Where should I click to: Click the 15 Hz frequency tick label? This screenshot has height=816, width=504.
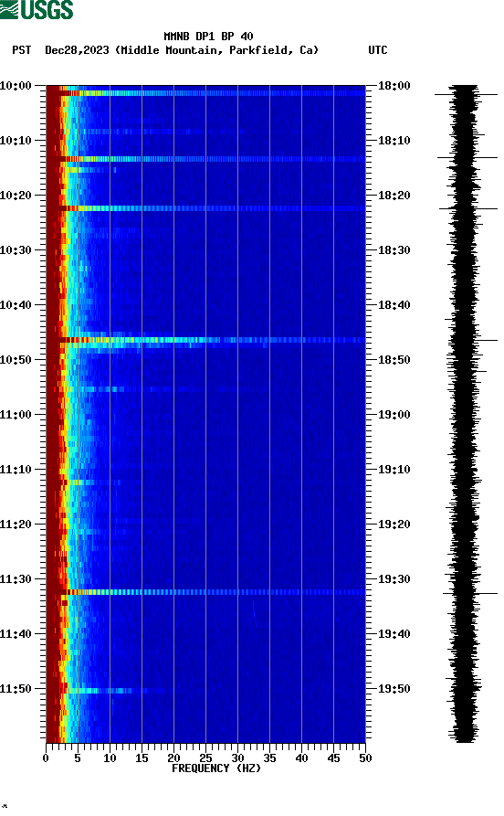click(142, 758)
